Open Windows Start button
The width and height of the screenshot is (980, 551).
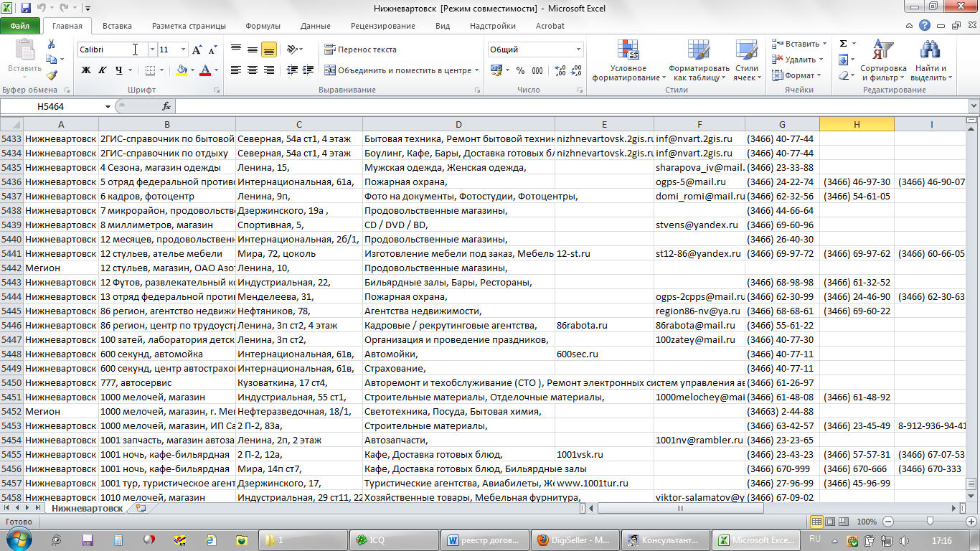tap(19, 540)
